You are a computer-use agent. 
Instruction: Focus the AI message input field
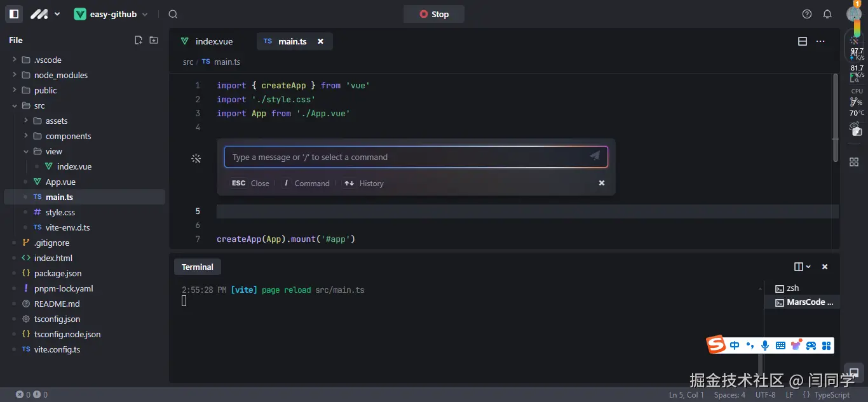416,157
